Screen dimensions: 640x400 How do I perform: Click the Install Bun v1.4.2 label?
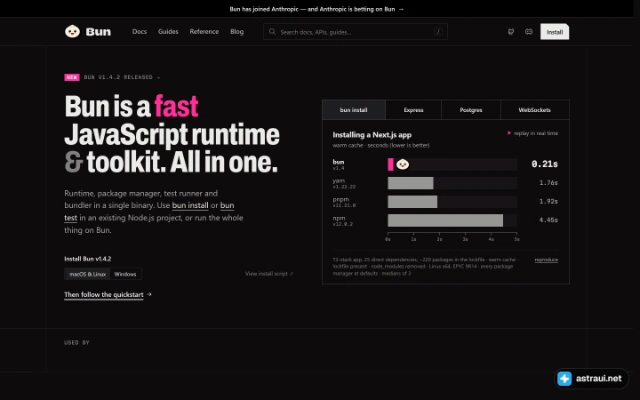87,259
